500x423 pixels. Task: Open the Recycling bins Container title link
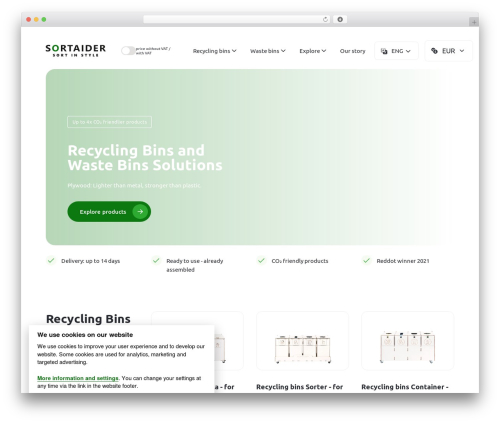(x=405, y=387)
